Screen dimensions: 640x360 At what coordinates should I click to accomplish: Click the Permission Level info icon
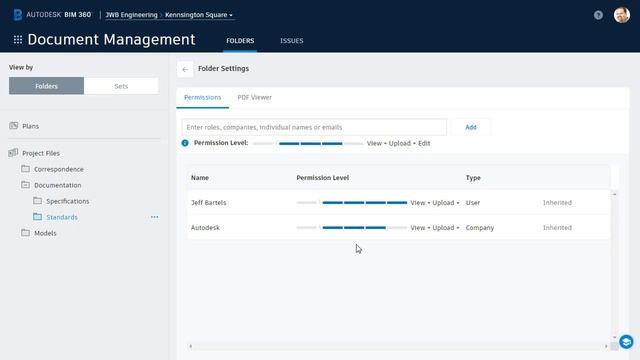click(x=185, y=143)
